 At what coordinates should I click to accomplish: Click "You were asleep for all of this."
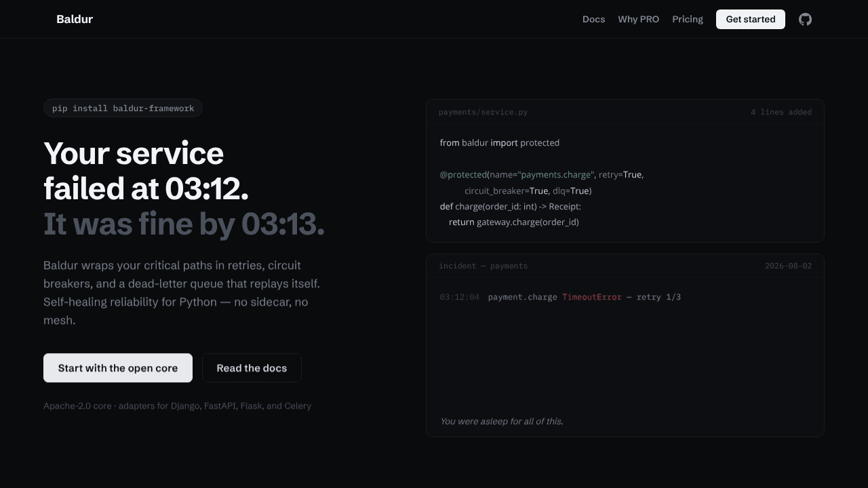point(501,422)
